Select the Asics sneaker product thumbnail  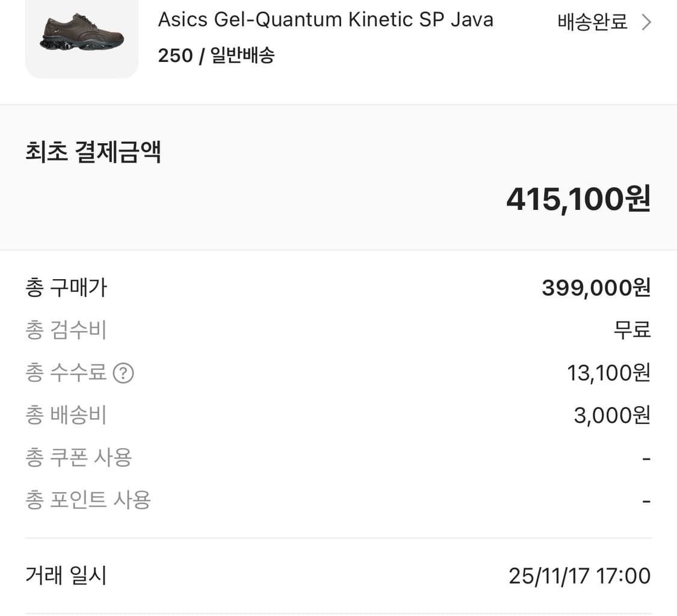point(81,37)
